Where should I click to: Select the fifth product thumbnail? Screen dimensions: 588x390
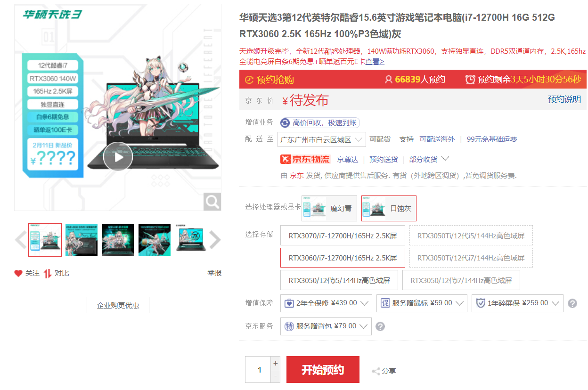click(191, 240)
